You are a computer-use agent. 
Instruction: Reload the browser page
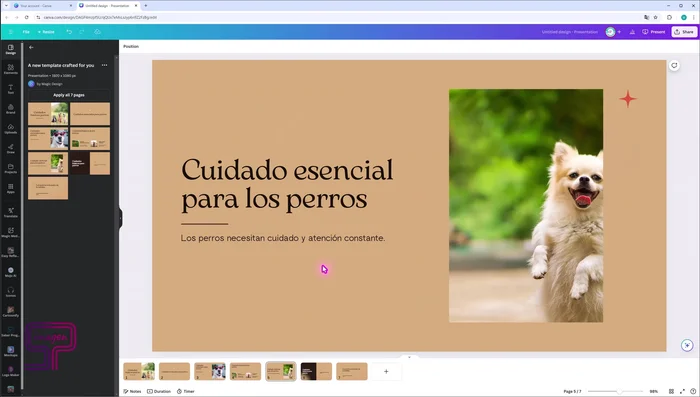[26, 17]
